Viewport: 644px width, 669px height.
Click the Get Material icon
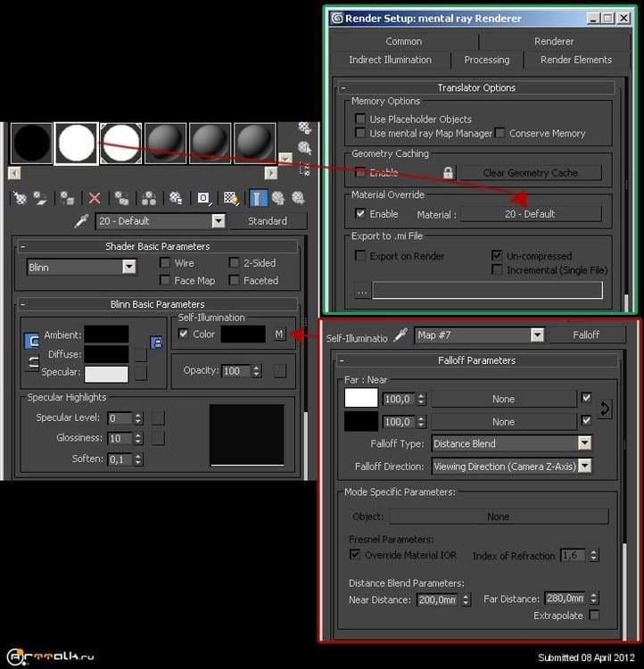(20, 198)
